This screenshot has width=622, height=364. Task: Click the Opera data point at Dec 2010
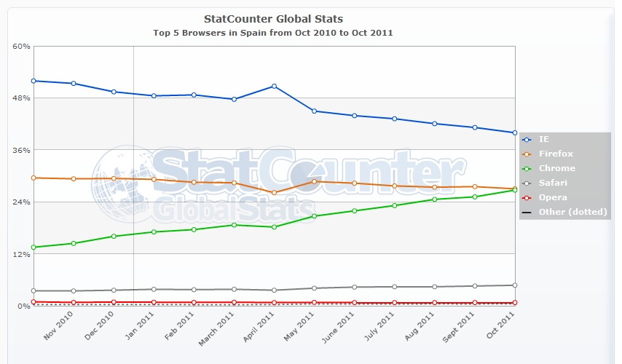click(114, 302)
